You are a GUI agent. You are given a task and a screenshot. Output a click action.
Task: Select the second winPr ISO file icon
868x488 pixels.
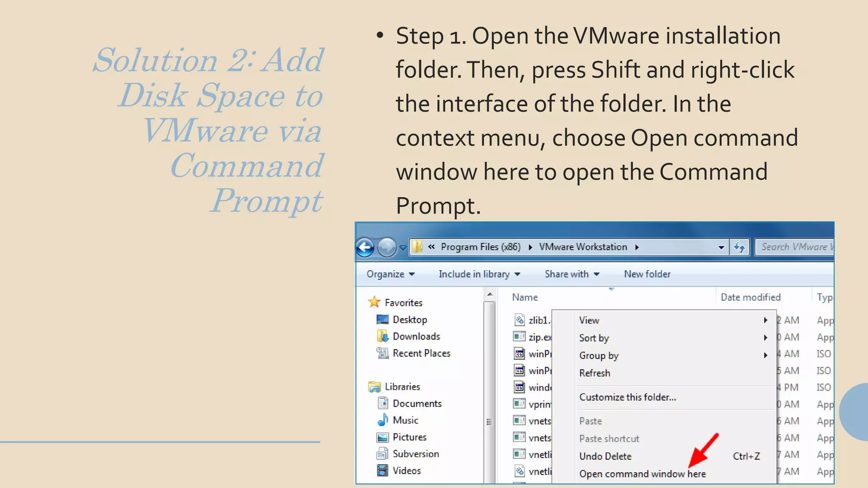pos(520,370)
